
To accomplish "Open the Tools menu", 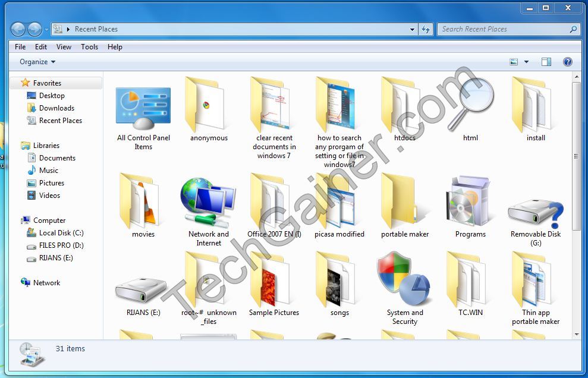I will click(x=89, y=47).
